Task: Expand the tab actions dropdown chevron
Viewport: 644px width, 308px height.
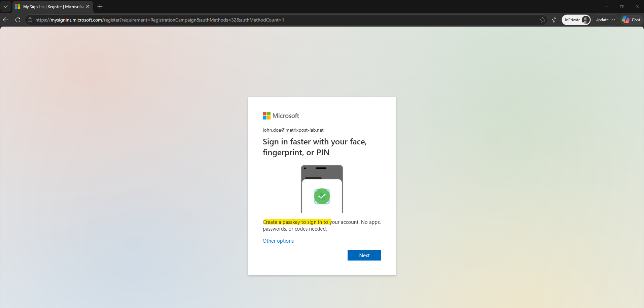Action: 6,6
